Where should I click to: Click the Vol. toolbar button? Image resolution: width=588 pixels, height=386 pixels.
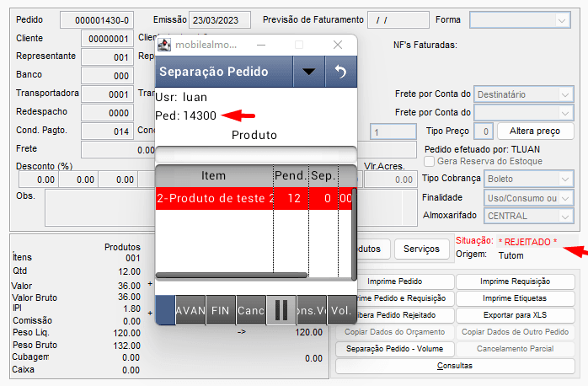click(x=342, y=310)
